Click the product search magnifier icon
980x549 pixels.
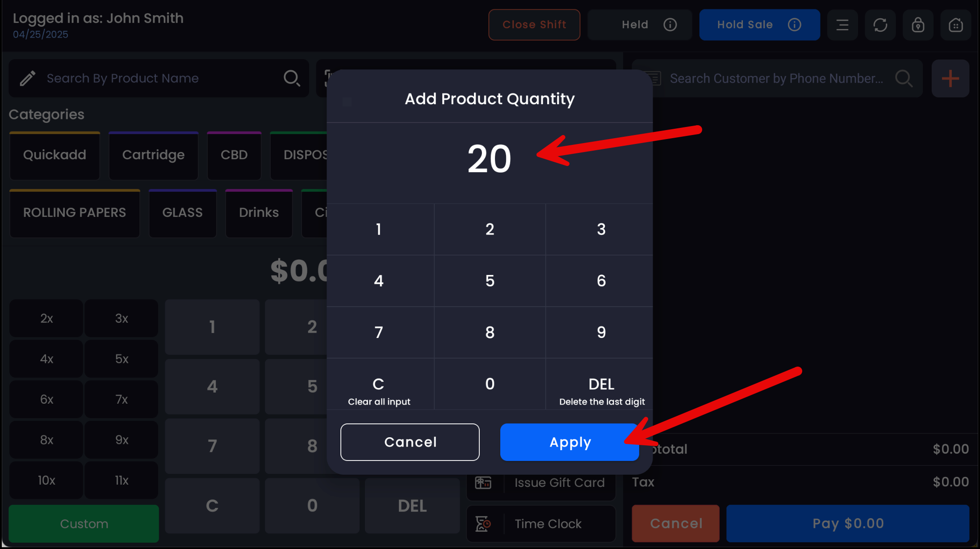point(292,78)
